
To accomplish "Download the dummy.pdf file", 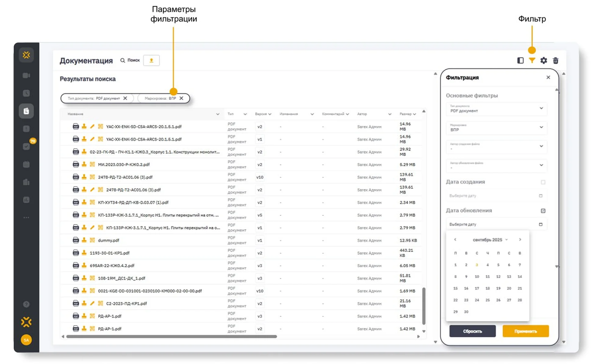I will 84,240.
